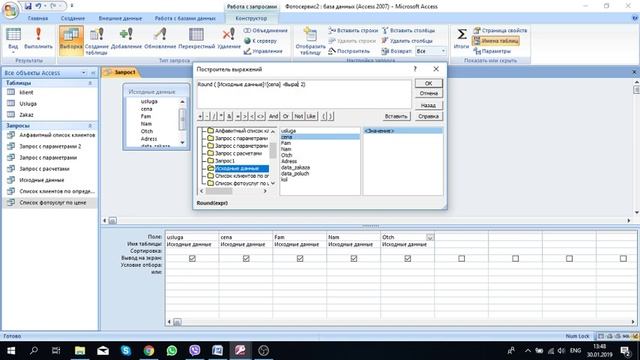Select the Конструктор ribbon tab
This screenshot has height=360, width=640.
(251, 18)
